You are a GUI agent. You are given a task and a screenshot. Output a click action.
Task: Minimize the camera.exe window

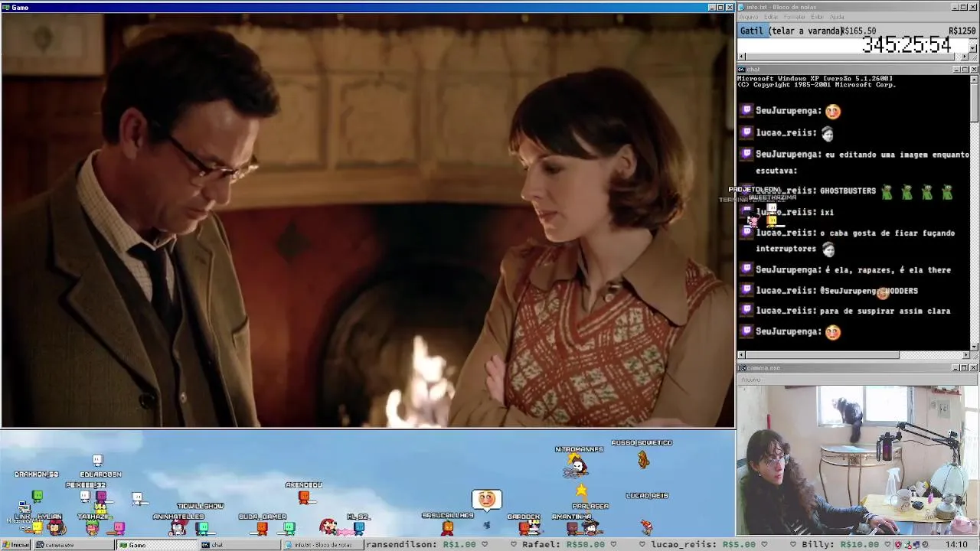(955, 367)
